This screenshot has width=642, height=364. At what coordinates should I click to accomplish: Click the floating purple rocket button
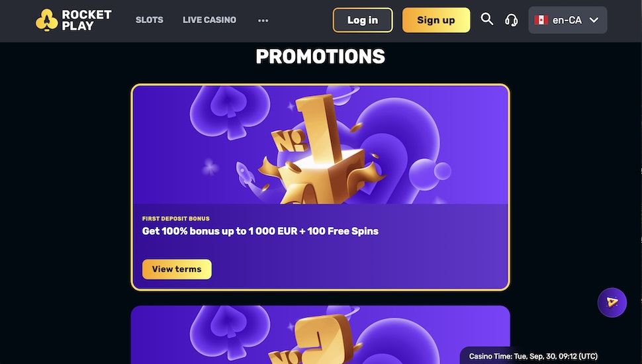pyautogui.click(x=612, y=302)
